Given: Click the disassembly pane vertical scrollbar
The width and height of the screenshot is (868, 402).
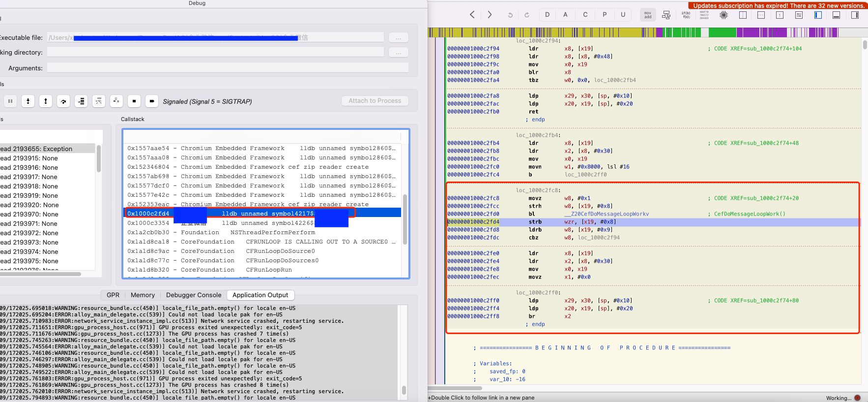Looking at the screenshot, I should [x=865, y=45].
